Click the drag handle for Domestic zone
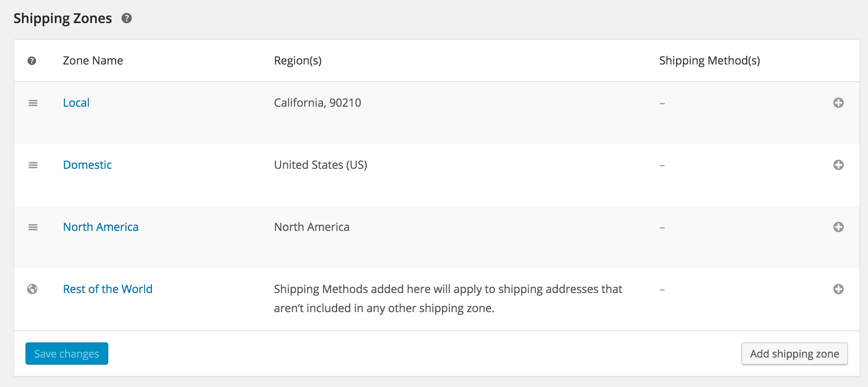The width and height of the screenshot is (868, 387). pos(33,165)
